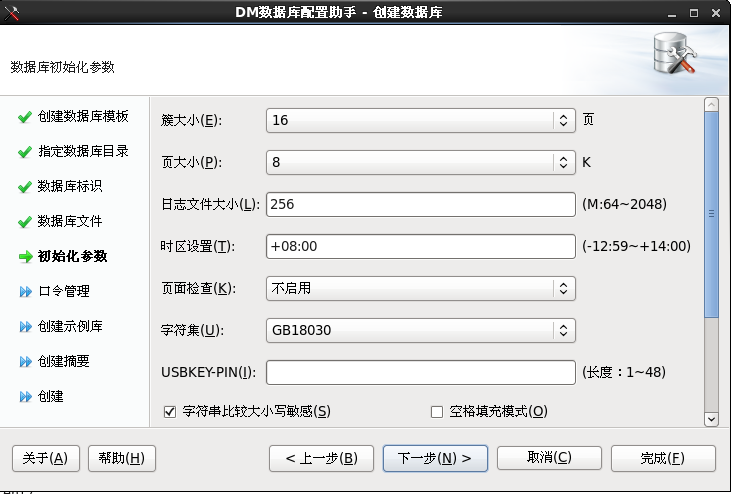Toggle 字符串比较大小写敏感 checkbox
Image resolution: width=738 pixels, height=494 pixels.
coord(170,412)
